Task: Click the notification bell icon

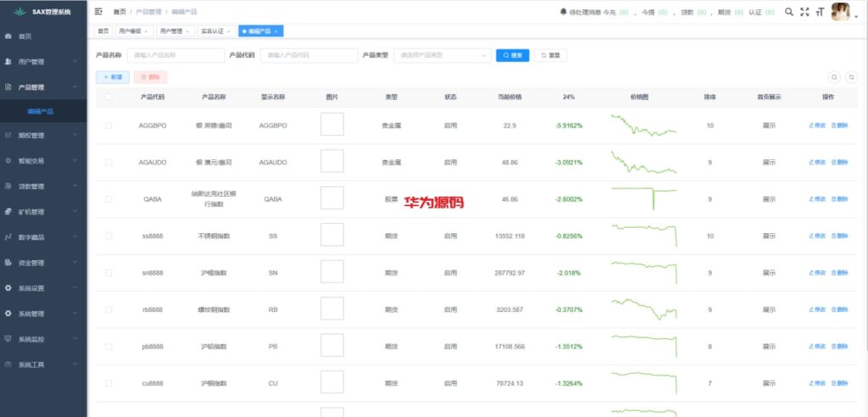Action: pos(564,12)
